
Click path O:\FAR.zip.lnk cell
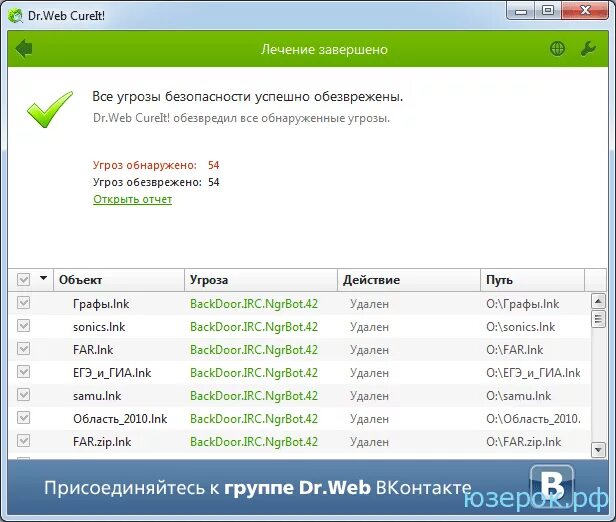pos(524,442)
